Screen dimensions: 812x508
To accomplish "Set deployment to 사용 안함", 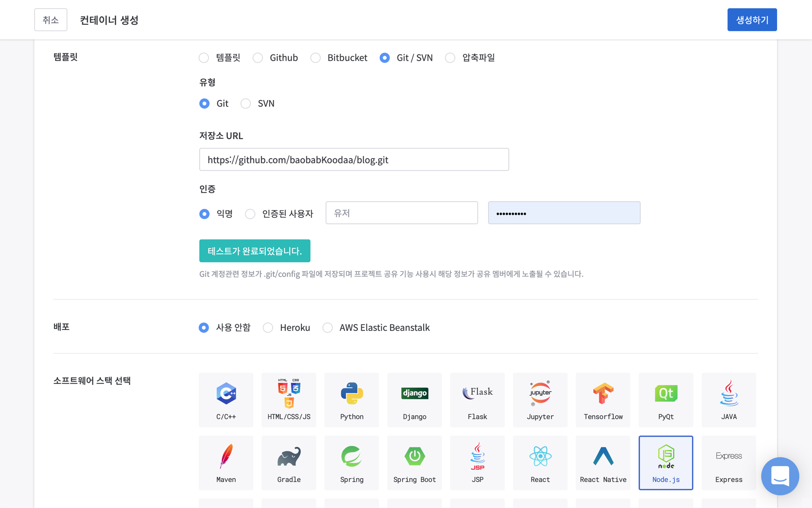I will pos(204,327).
